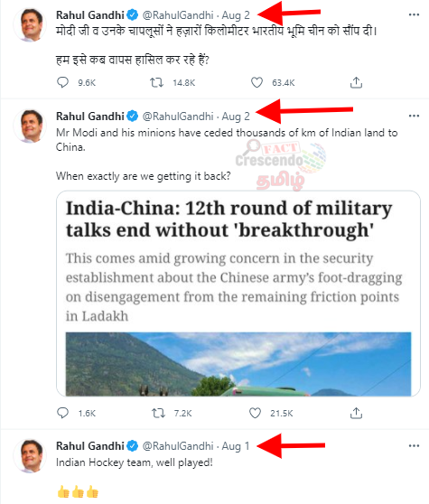The image size is (429, 504).
Task: Open more options on the English Modi tweet
Action: click(414, 116)
